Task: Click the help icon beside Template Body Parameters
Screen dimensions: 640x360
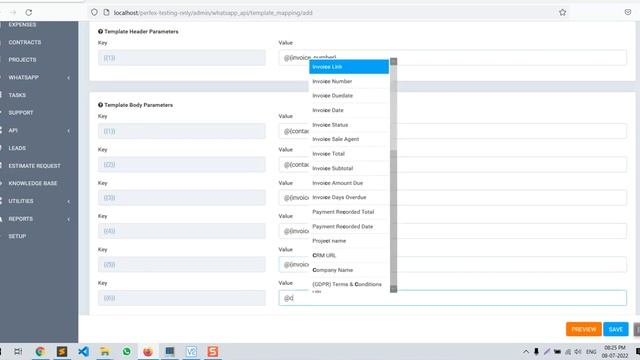Action: pyautogui.click(x=100, y=105)
